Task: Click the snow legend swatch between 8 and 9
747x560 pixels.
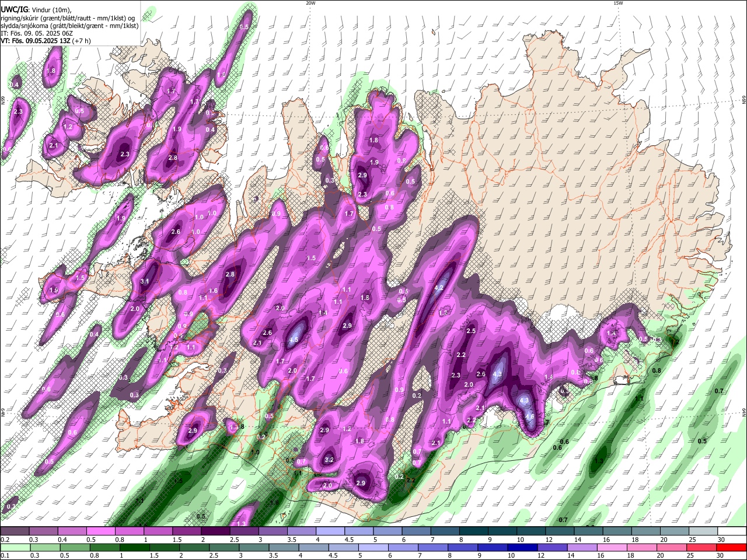Action: tap(473, 531)
